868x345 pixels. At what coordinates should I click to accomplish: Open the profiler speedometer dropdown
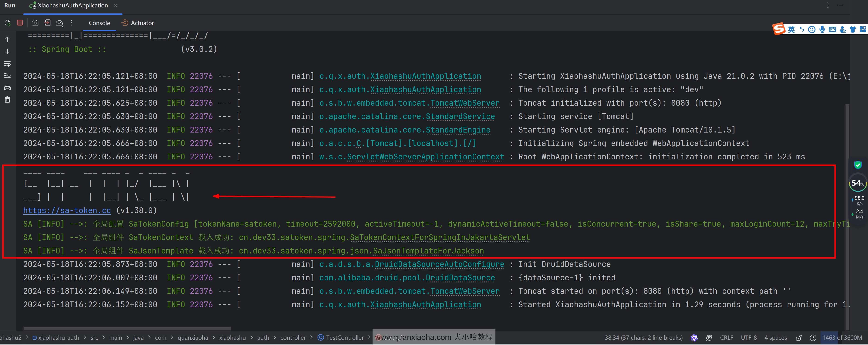60,23
